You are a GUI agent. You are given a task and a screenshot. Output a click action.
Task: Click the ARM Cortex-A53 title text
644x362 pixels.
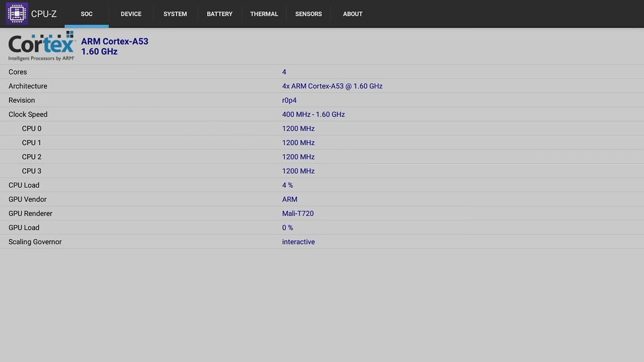coord(114,41)
